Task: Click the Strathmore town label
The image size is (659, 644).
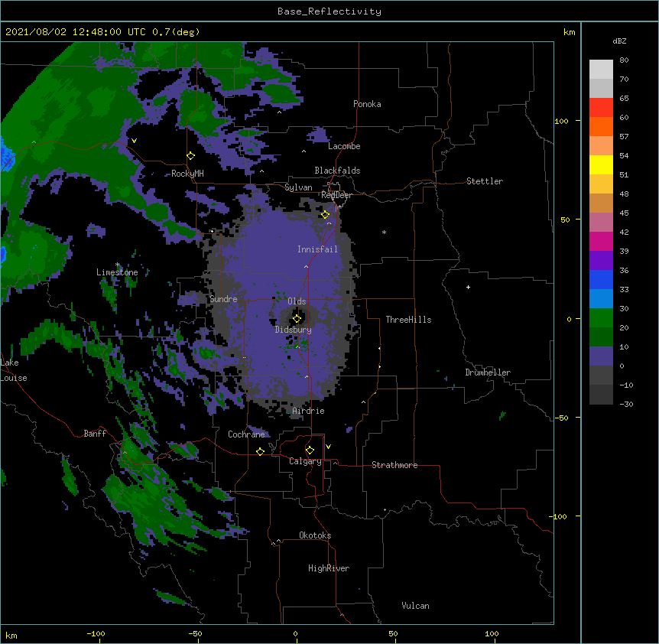Action: tap(394, 465)
